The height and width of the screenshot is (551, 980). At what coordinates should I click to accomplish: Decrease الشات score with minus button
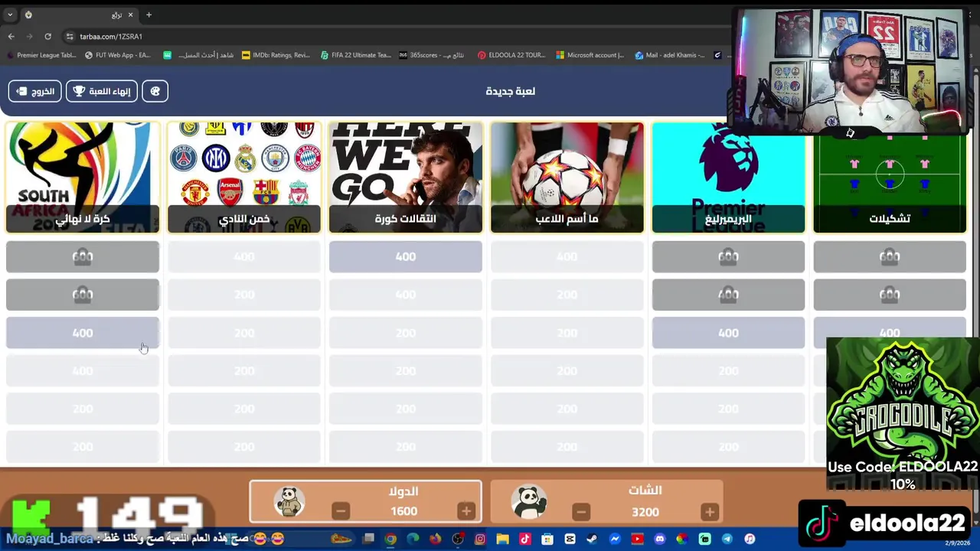tap(581, 512)
